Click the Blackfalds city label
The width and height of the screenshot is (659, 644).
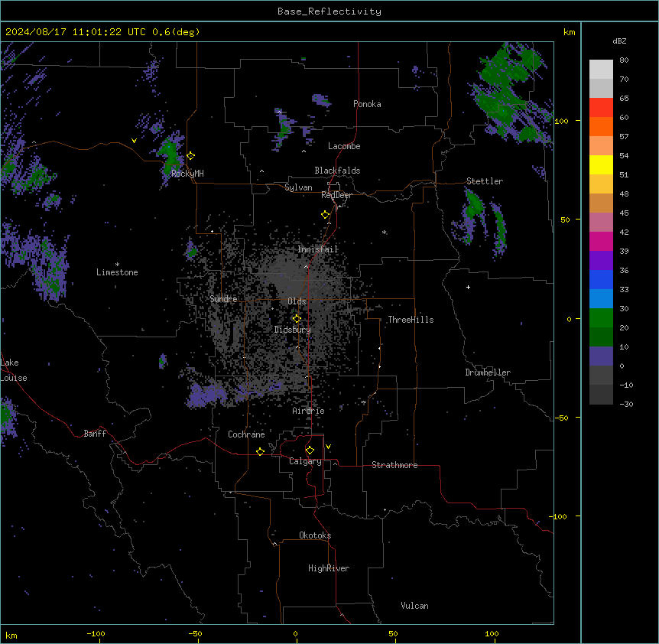click(337, 171)
